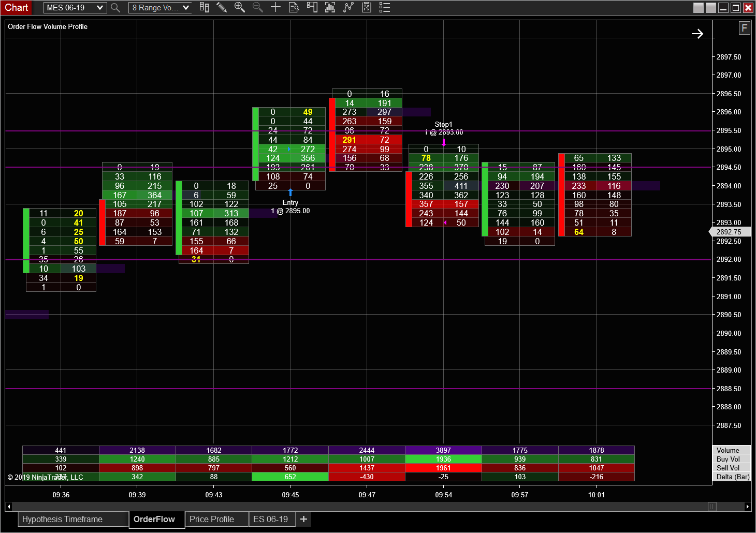Open the Strategies line-node icon
The width and height of the screenshot is (756, 533).
click(348, 7)
